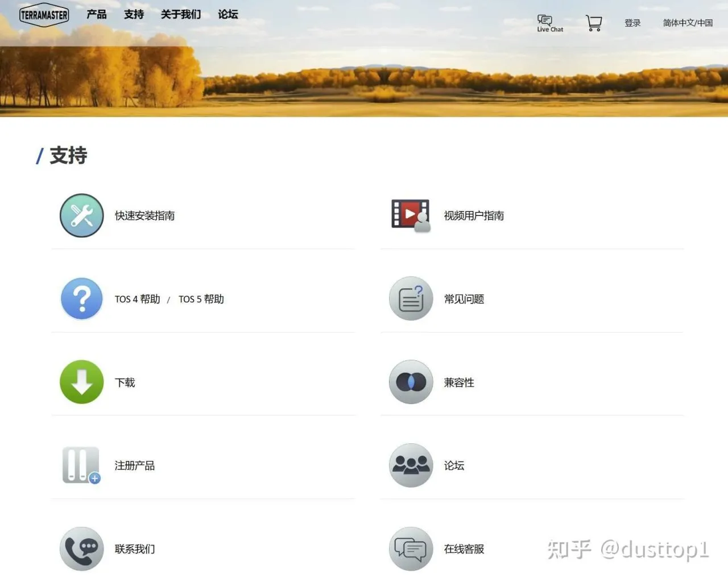Open the Live Chat icon

[549, 23]
